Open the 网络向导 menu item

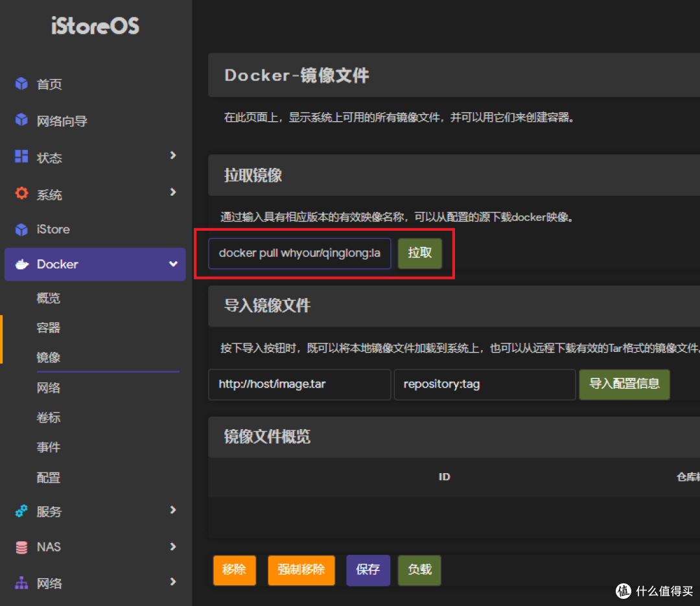pos(62,121)
